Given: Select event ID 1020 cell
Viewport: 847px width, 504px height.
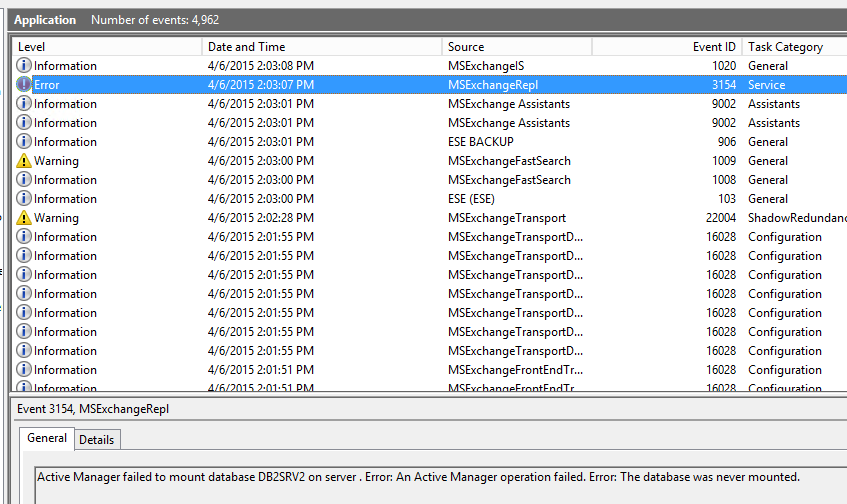Looking at the screenshot, I should pos(723,66).
